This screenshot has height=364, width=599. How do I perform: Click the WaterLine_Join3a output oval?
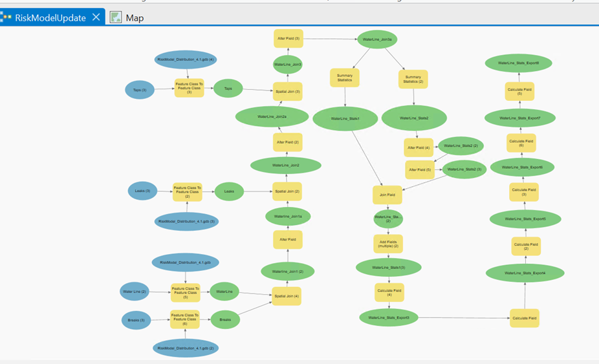(x=376, y=39)
